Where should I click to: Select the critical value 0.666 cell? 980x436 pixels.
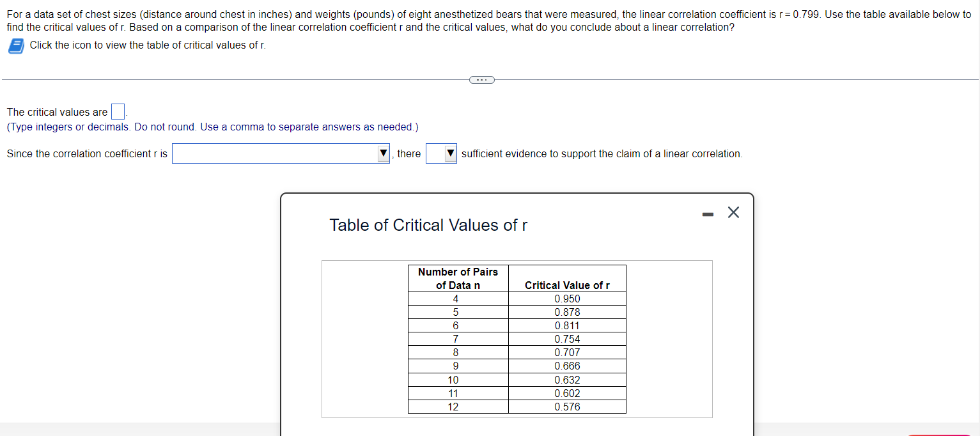(567, 366)
